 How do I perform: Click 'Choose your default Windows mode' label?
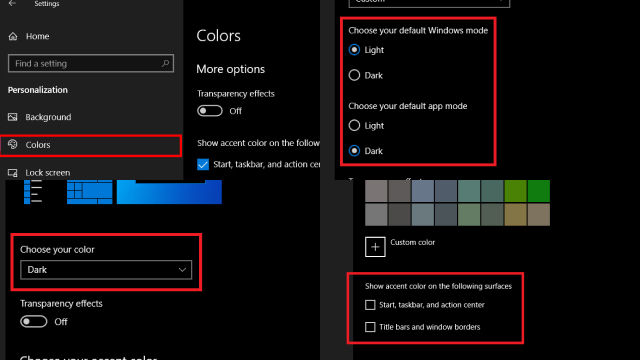(x=418, y=31)
